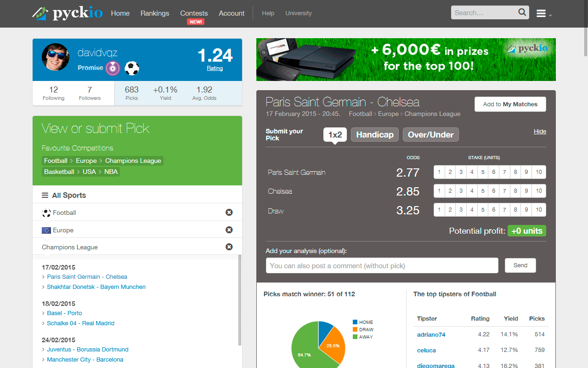
Task: Select Football Europe Champions League favourite
Action: click(102, 161)
